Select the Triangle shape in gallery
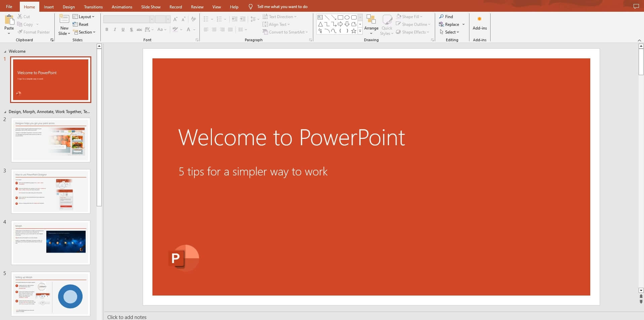 point(320,24)
